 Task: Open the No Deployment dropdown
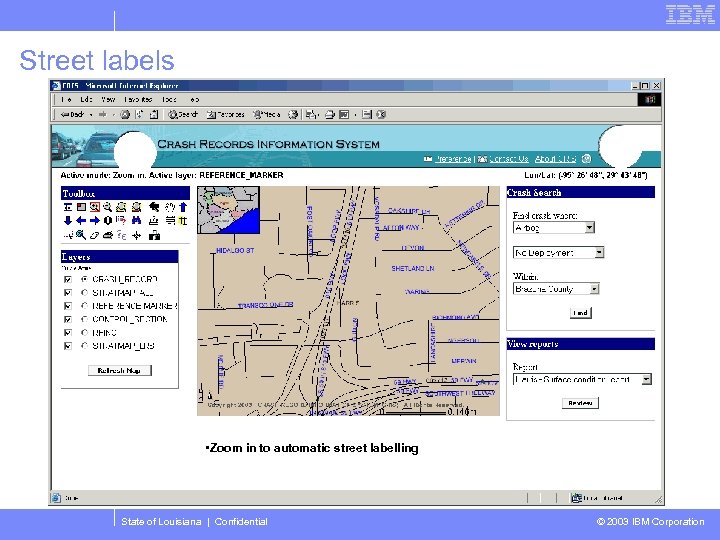(x=558, y=253)
